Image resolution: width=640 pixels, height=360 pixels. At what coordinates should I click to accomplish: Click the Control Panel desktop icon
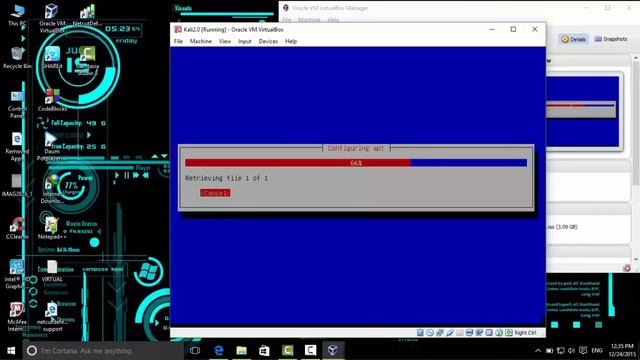pyautogui.click(x=17, y=104)
